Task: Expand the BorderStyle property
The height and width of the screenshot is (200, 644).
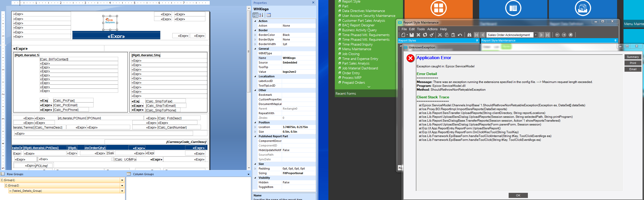Action: (x=255, y=39)
